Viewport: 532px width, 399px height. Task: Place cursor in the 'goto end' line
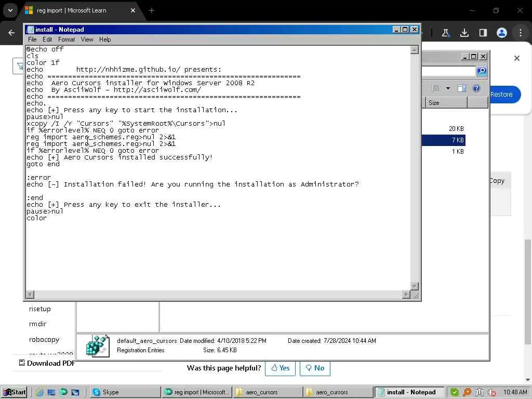click(x=43, y=164)
